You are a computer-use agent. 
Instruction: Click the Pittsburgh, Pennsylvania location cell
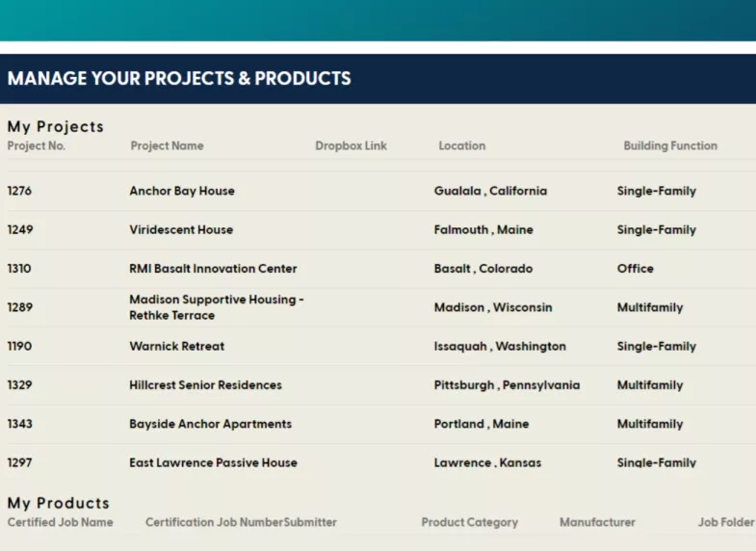507,385
